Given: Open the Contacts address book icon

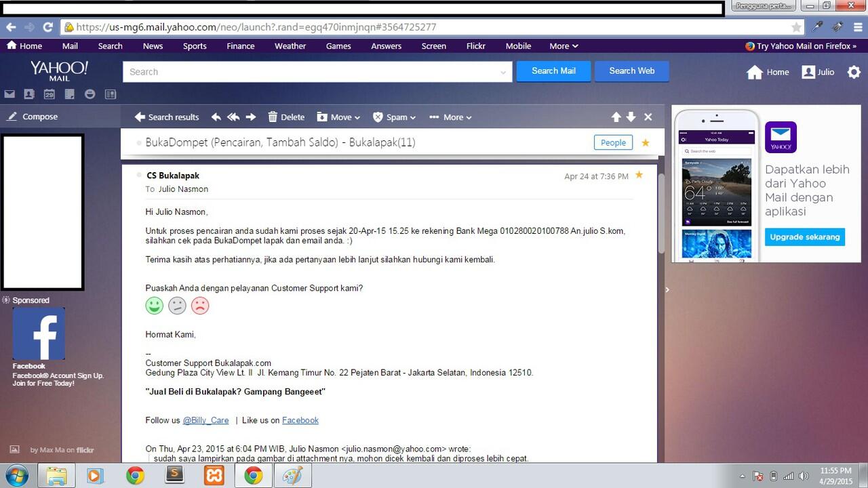Looking at the screenshot, I should point(29,94).
